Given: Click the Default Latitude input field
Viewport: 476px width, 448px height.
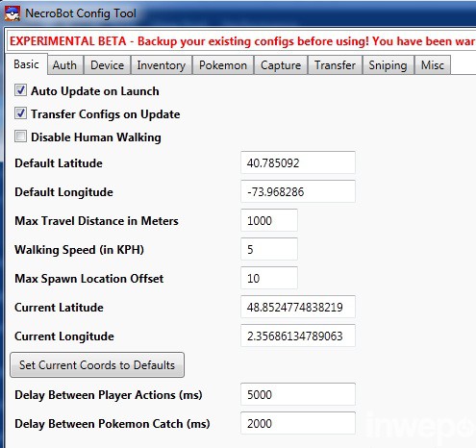Looking at the screenshot, I should pyautogui.click(x=298, y=162).
